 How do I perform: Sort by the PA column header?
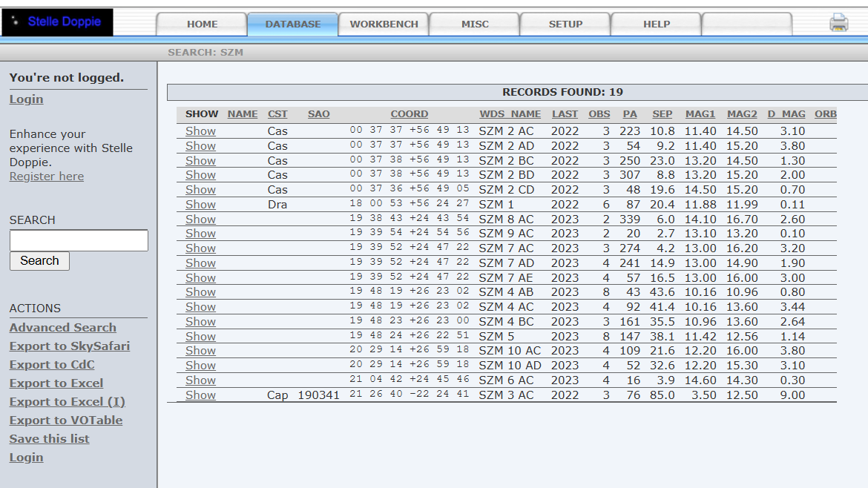click(x=629, y=114)
